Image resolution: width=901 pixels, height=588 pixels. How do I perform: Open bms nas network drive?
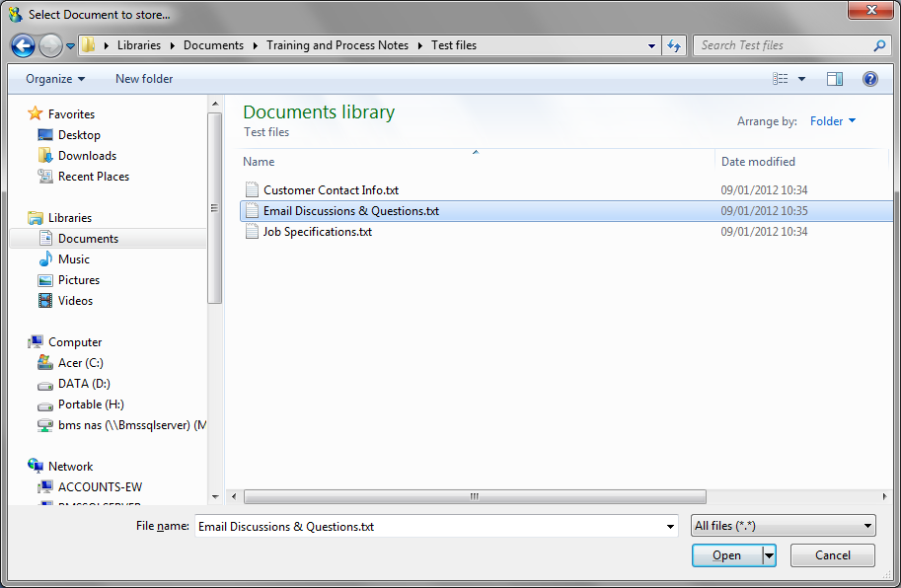[132, 425]
